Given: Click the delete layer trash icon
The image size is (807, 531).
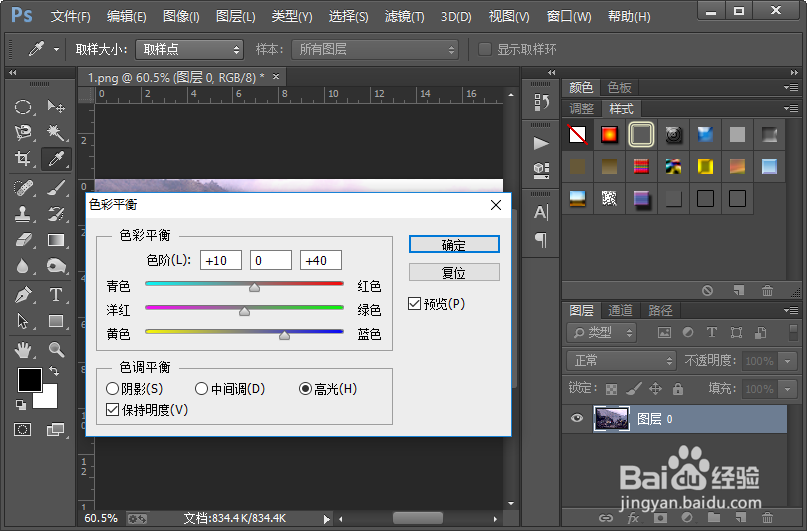Looking at the screenshot, I should [x=767, y=518].
